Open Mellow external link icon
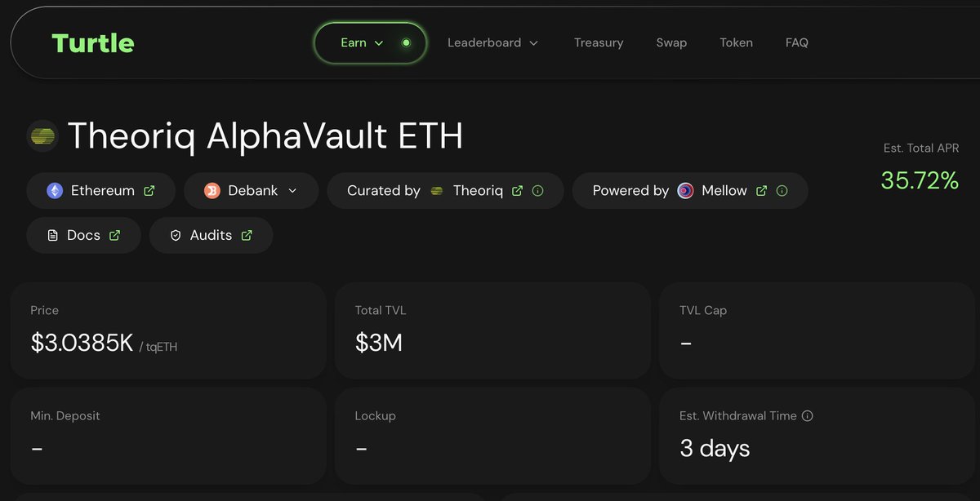Screen dimensions: 980x501 (x=761, y=191)
